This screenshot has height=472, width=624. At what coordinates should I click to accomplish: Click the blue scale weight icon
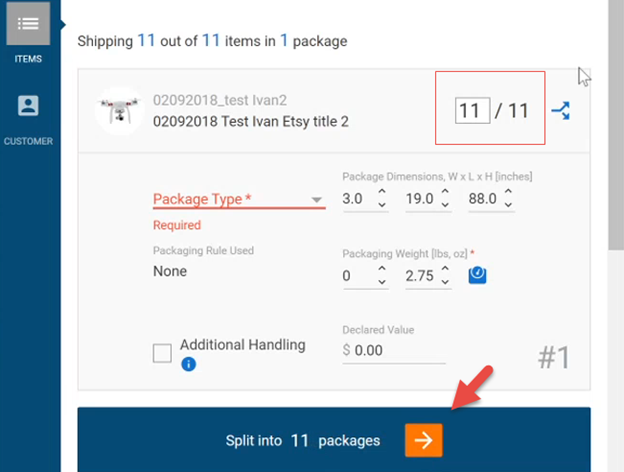tap(477, 275)
